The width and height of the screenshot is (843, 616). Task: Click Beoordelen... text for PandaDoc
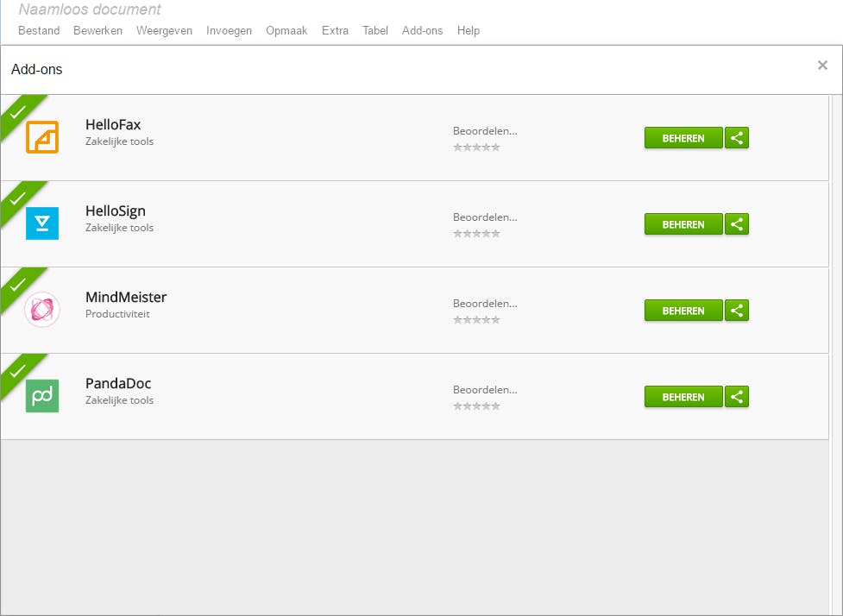coord(485,390)
